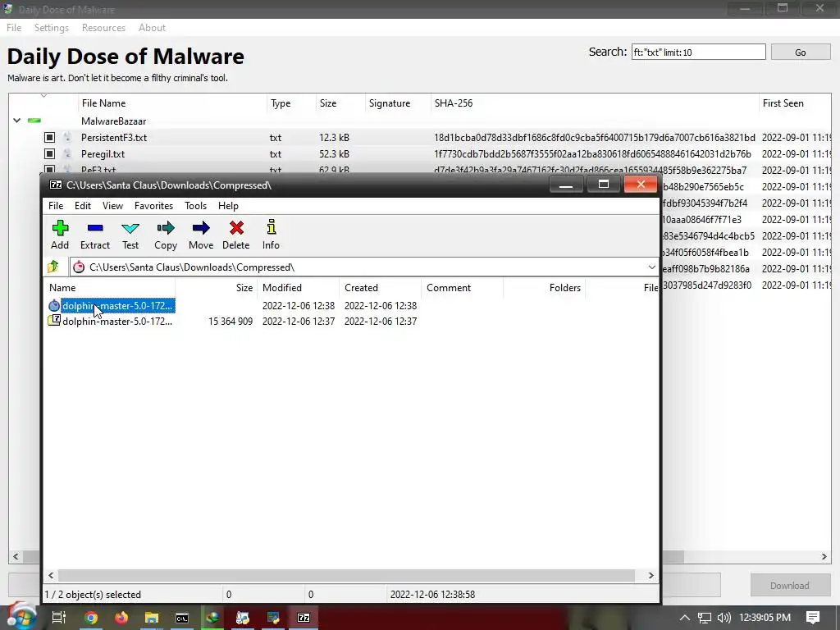Open About menu in Daily Dose of Malware
Image resolution: width=840 pixels, height=630 pixels.
(152, 28)
